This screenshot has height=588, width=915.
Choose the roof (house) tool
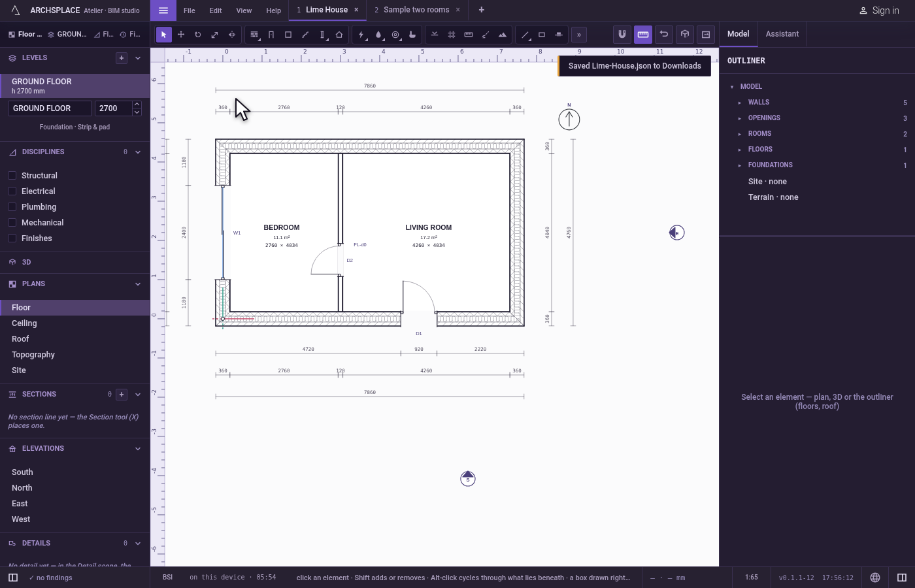tap(339, 35)
